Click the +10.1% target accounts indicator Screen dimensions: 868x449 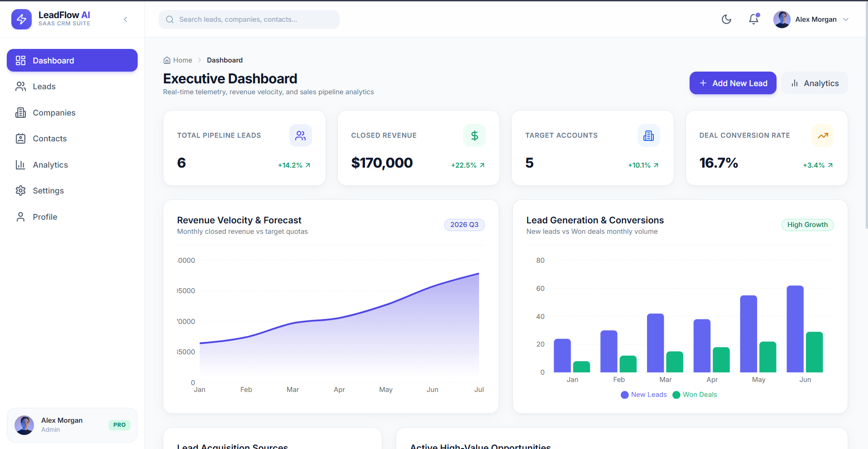coord(643,165)
